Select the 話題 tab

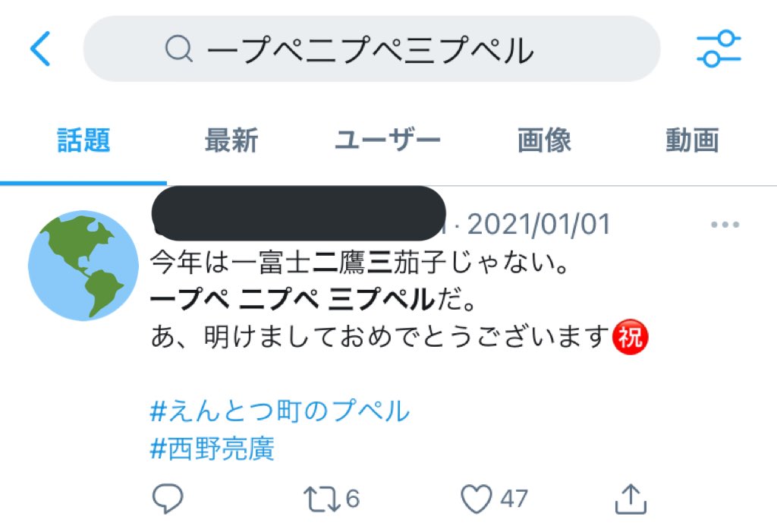83,140
